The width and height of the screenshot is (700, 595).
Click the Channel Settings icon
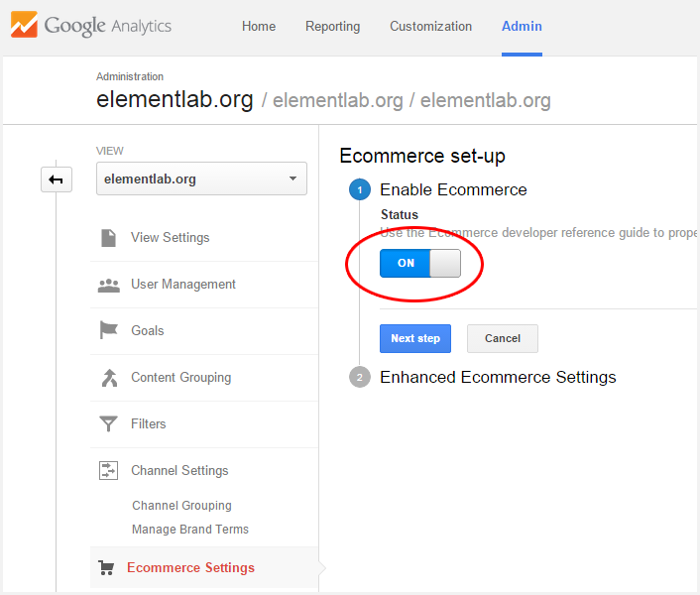pyautogui.click(x=108, y=470)
